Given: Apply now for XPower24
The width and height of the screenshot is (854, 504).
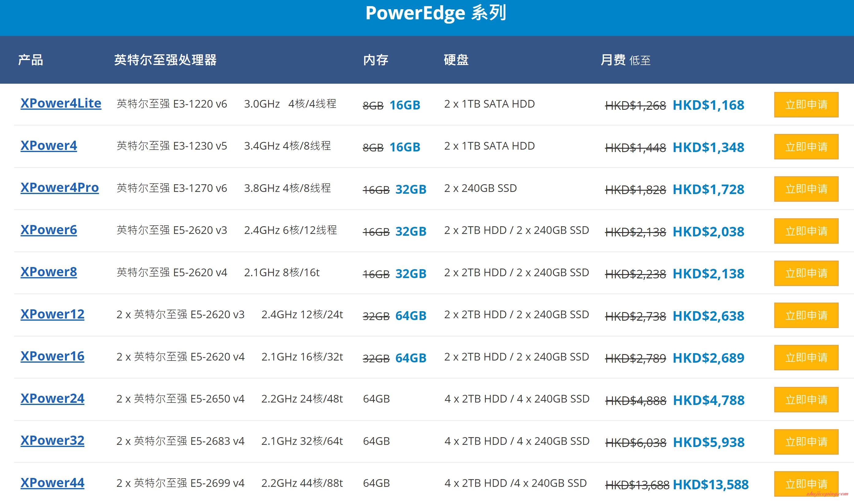Looking at the screenshot, I should click(806, 399).
